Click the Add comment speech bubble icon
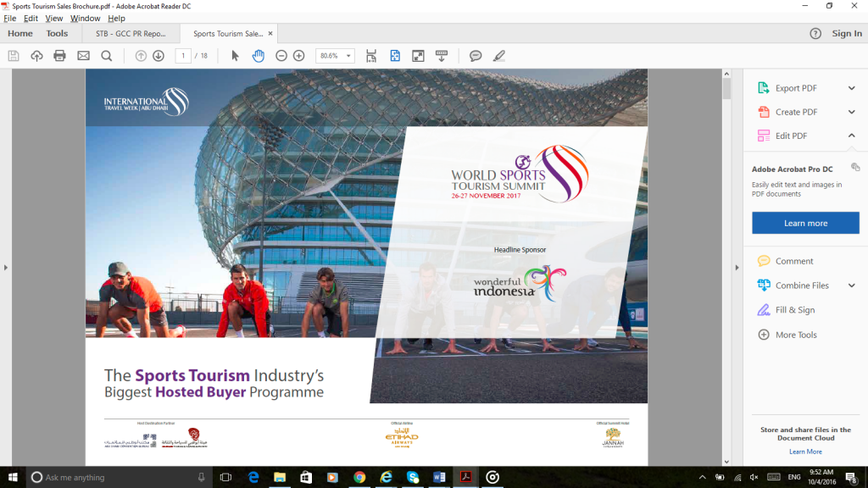This screenshot has width=868, height=488. (476, 56)
